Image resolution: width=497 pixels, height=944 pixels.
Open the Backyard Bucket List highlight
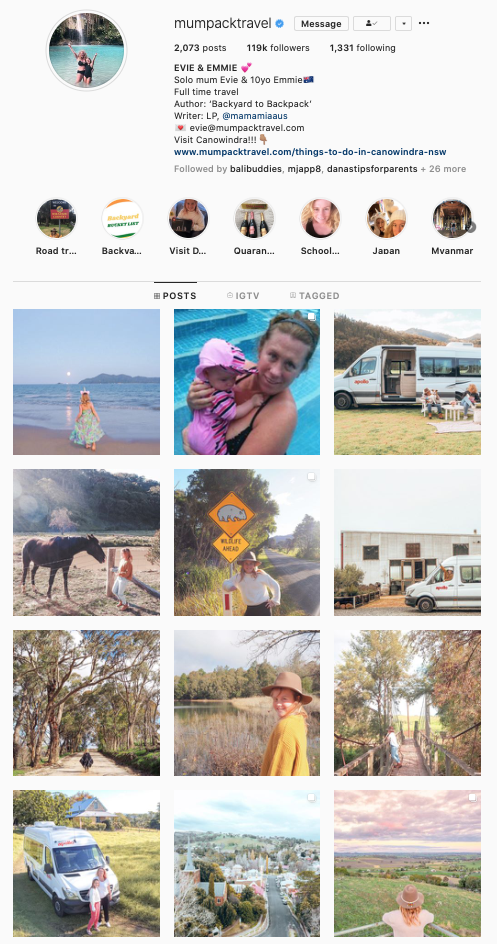point(122,219)
